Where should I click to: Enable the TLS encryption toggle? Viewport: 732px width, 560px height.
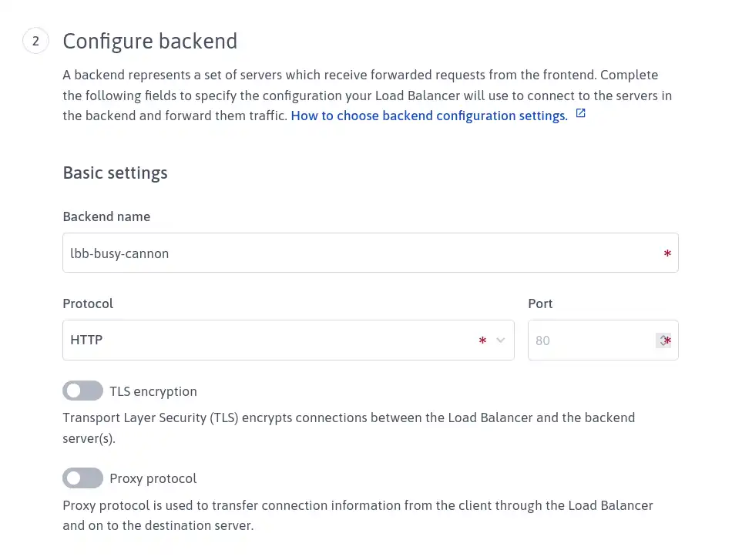82,391
